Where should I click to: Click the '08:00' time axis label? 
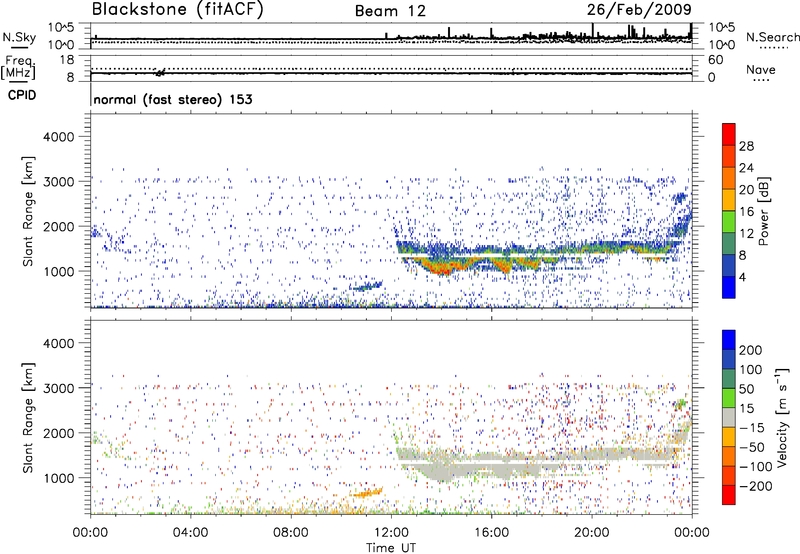coord(291,533)
